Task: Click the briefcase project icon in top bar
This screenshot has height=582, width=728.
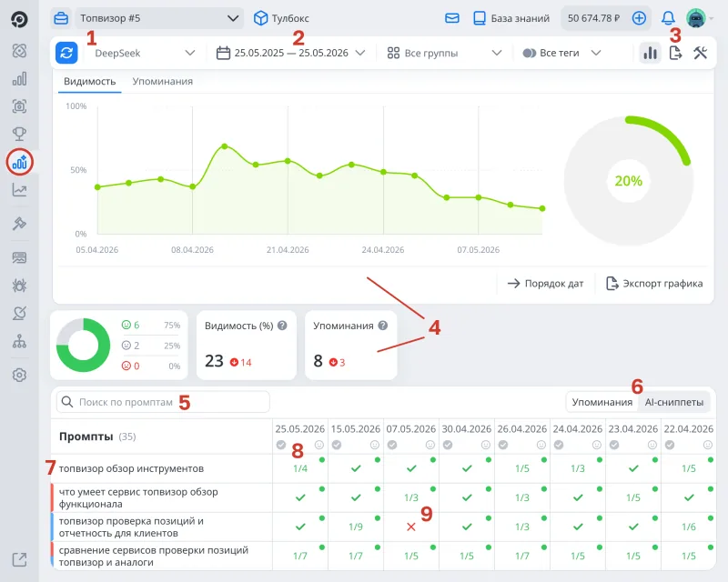Action: click(x=61, y=18)
